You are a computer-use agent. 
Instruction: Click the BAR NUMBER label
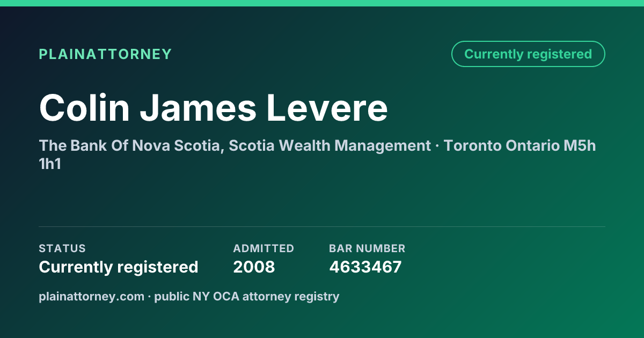pos(367,248)
